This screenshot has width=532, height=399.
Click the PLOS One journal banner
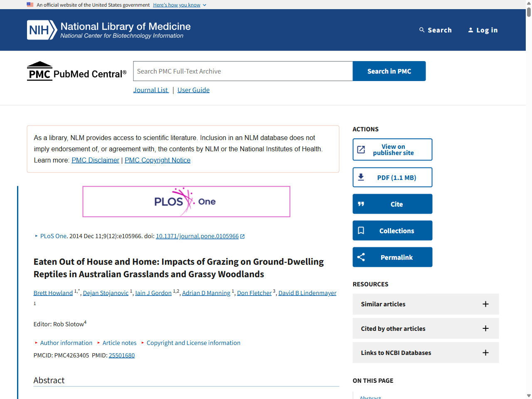click(186, 202)
